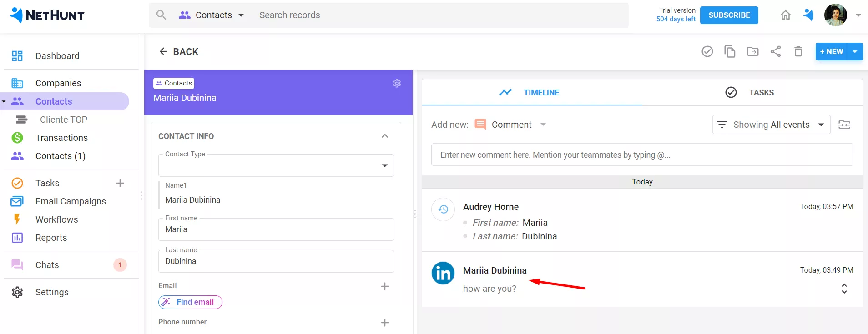This screenshot has height=334, width=868.
Task: Open Chats in the sidebar
Action: 47,265
